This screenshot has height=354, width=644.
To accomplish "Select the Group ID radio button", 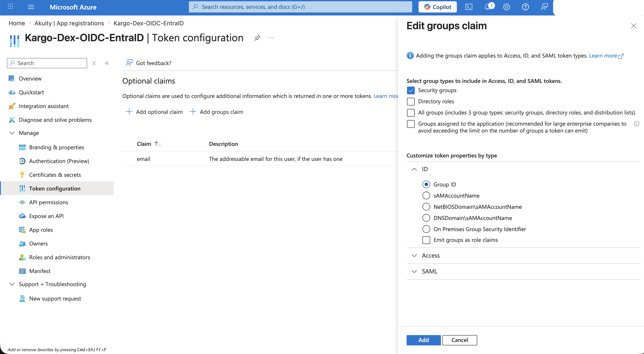I will coord(426,184).
